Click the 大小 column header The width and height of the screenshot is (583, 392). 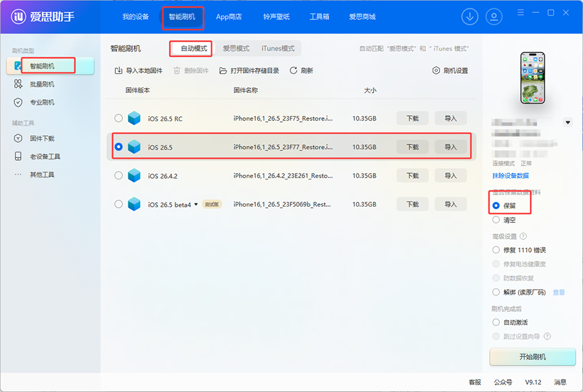pos(370,90)
